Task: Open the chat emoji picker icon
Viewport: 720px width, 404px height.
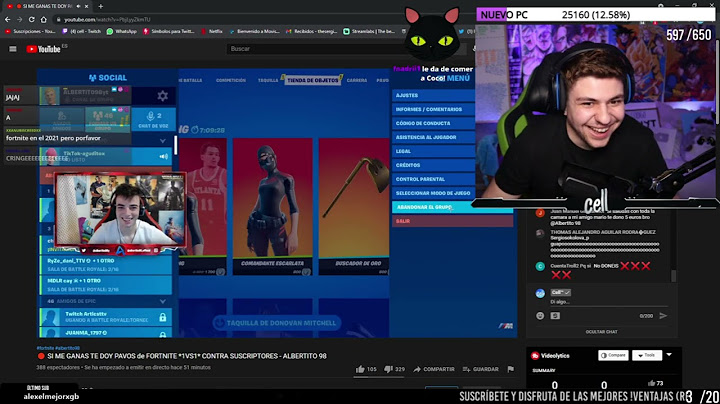Action: click(x=540, y=316)
